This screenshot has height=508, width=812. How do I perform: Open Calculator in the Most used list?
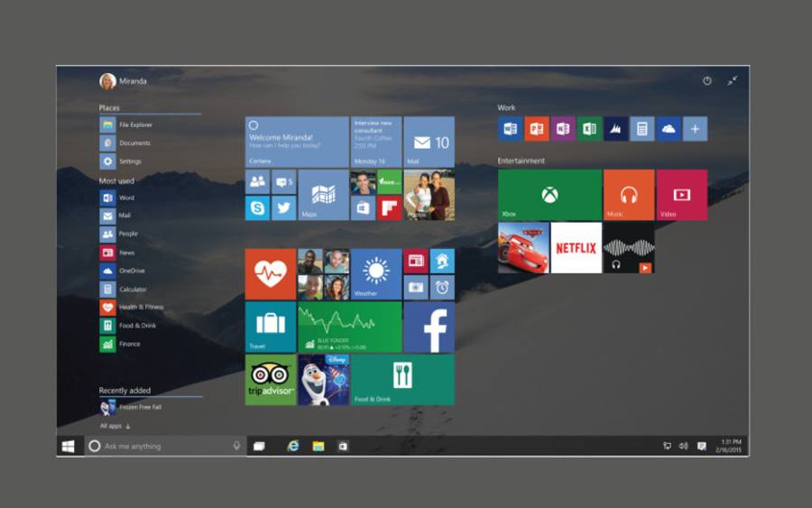pyautogui.click(x=124, y=290)
